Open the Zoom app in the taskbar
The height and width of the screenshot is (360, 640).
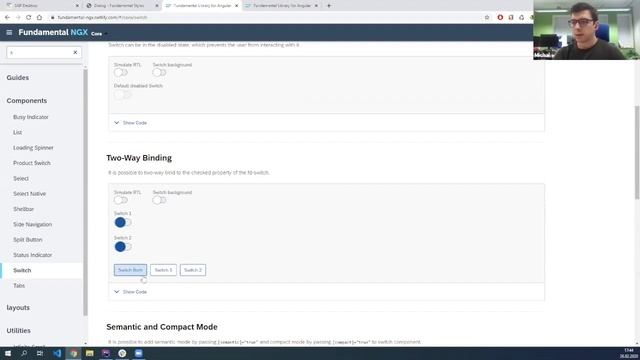(138, 353)
